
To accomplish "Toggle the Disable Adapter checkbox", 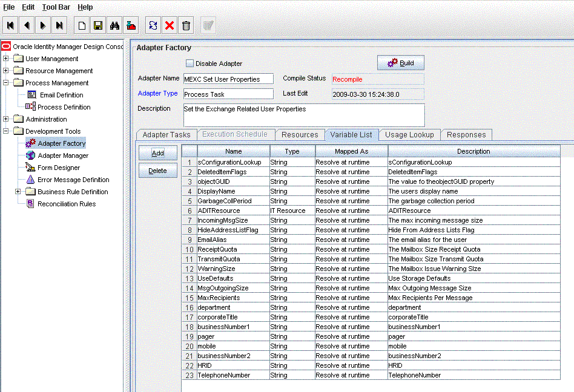I will (190, 64).
